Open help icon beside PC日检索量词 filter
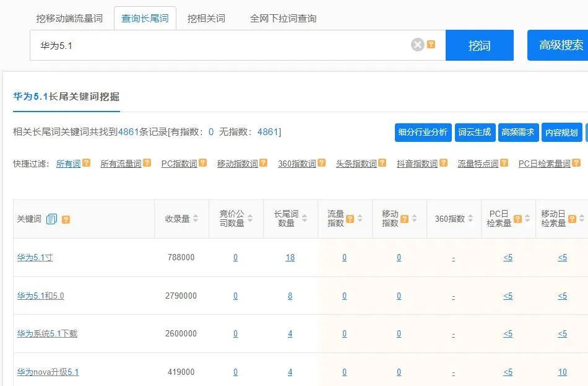The width and height of the screenshot is (588, 386). point(576,162)
